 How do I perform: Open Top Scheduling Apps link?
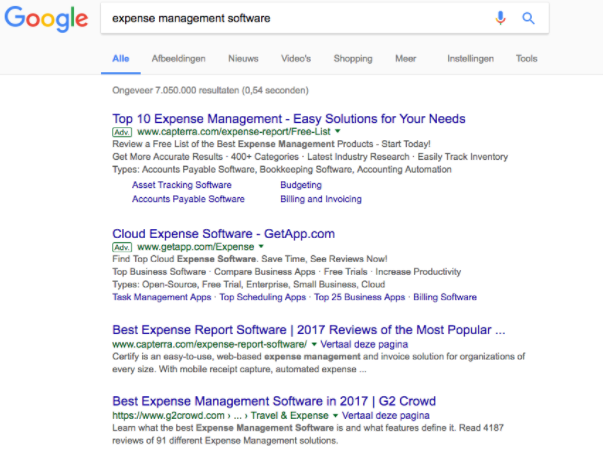tap(262, 297)
